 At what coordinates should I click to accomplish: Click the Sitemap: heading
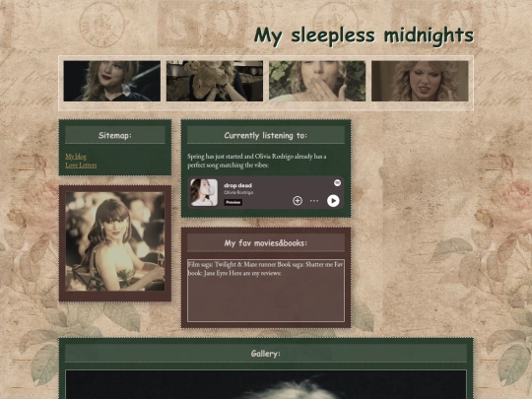(x=115, y=135)
